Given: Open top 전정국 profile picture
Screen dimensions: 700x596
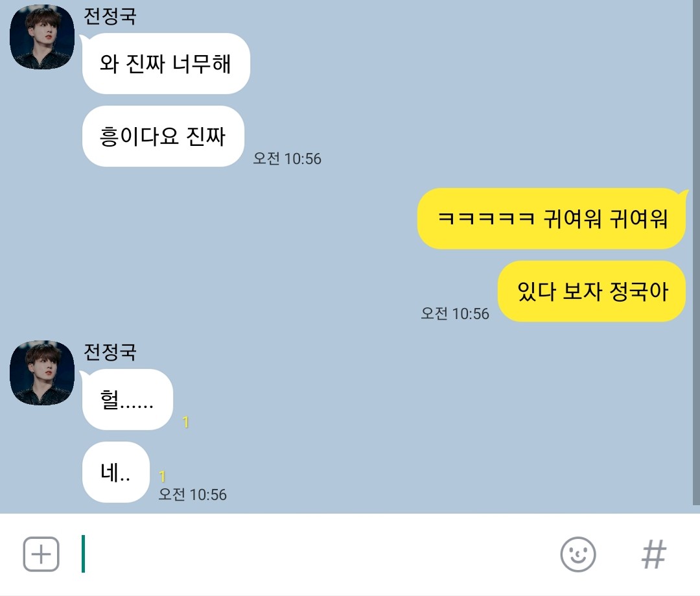Looking at the screenshot, I should 42,36.
